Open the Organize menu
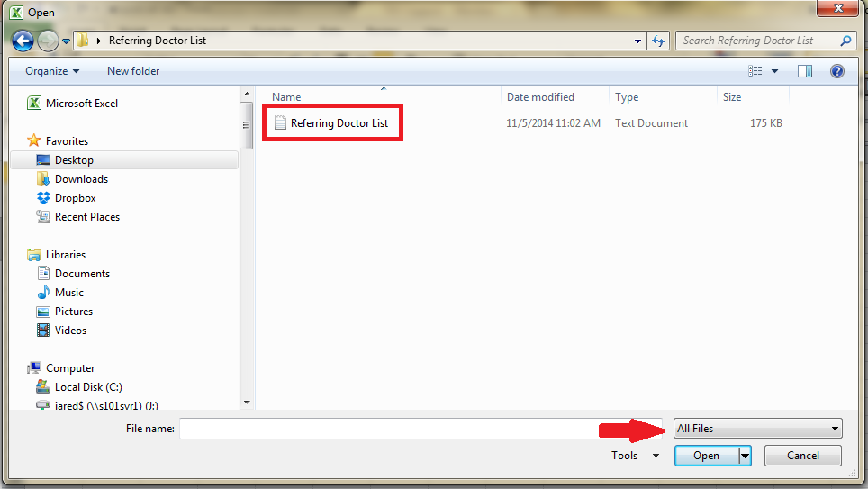868x489 pixels. [52, 71]
